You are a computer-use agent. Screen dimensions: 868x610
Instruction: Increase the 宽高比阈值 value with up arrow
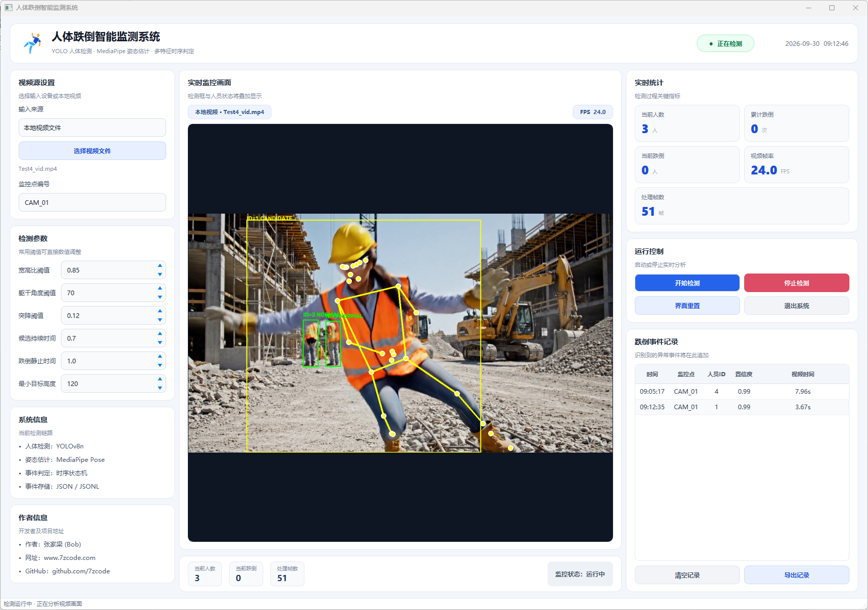[160, 266]
